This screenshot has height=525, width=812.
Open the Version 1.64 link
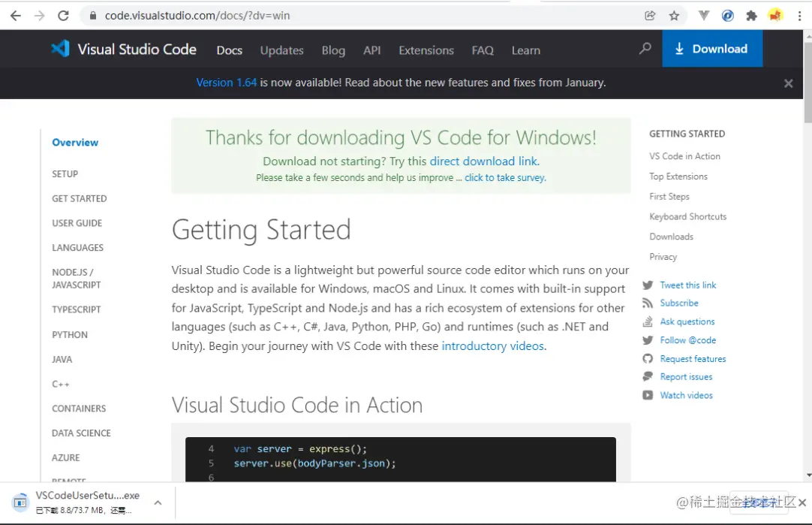click(227, 83)
